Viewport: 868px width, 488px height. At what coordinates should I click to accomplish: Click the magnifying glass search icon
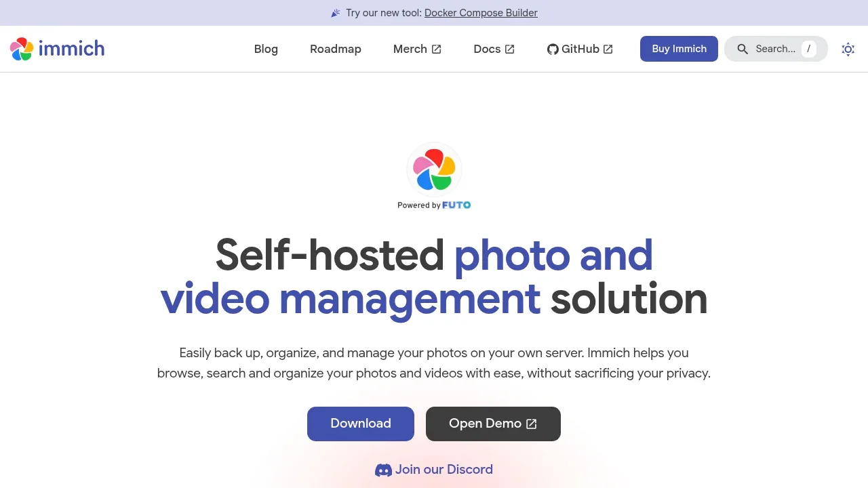743,49
